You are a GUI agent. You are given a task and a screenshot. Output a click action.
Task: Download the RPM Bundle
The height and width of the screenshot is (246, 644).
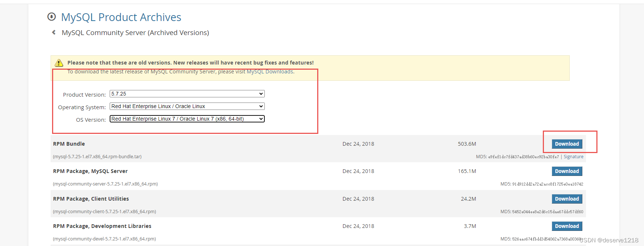pyautogui.click(x=567, y=144)
